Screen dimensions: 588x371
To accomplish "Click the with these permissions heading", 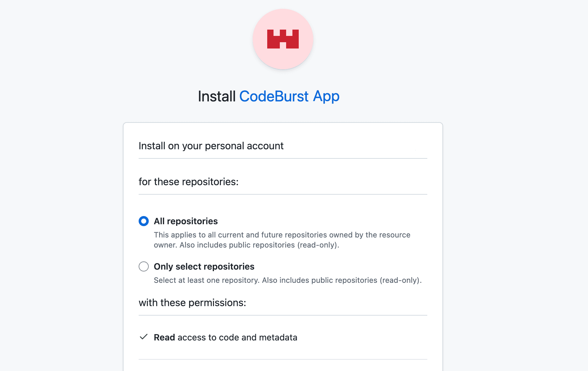I will click(192, 303).
